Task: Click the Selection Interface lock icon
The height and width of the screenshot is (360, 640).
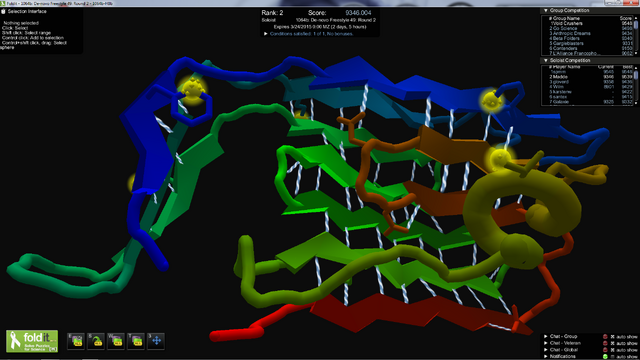Action: [3, 11]
